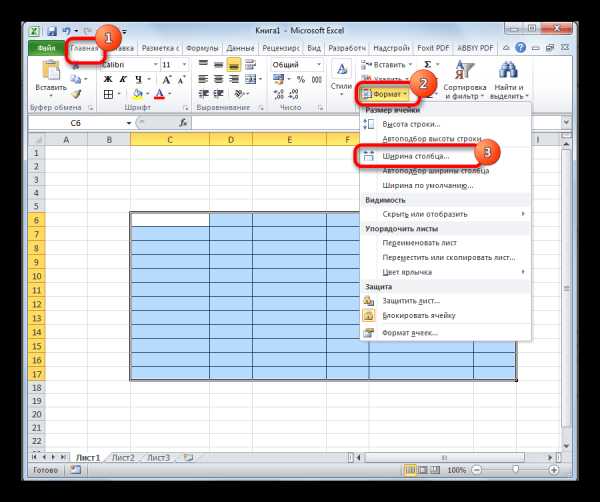Viewport: 600px width, 502px height.
Task: Expand the formula bar with right-edge arrow
Action: coord(566,123)
